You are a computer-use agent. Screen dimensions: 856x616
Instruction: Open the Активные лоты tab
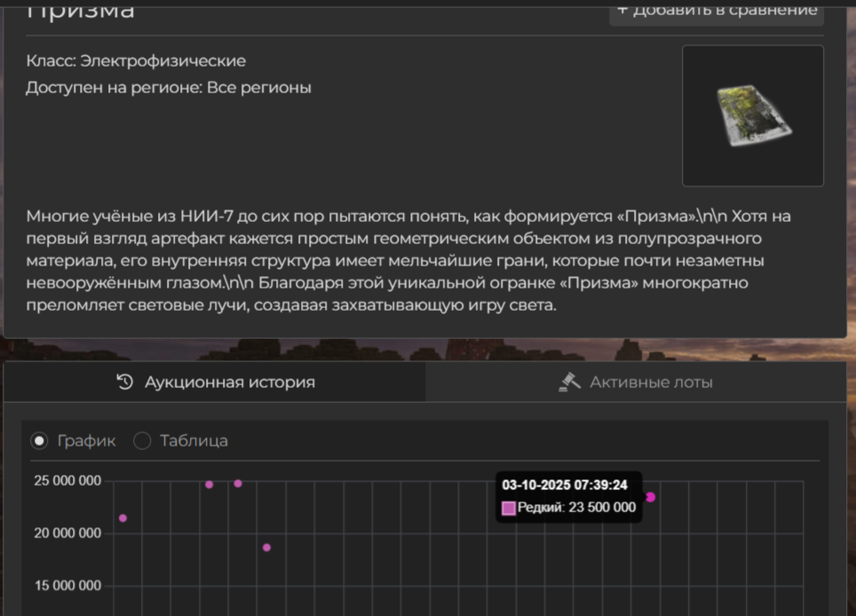636,383
